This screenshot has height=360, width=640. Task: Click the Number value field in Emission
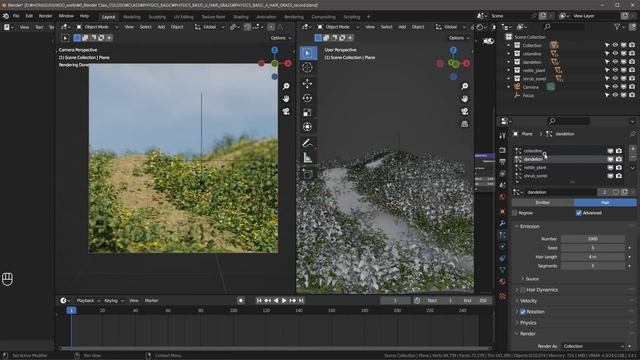(x=593, y=239)
